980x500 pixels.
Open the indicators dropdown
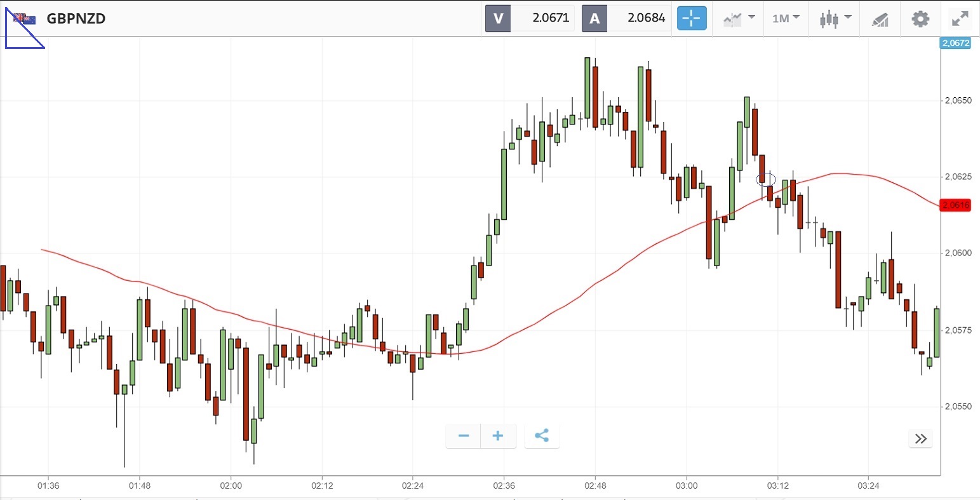pos(738,18)
